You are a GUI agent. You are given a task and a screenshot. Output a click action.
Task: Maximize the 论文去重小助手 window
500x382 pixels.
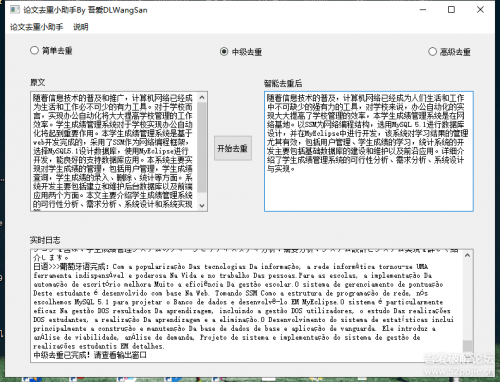pyautogui.click(x=451, y=10)
